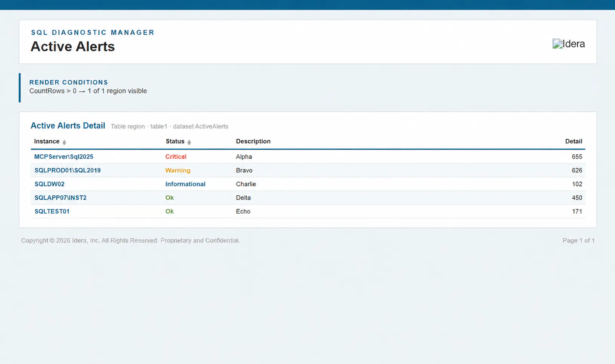Click the table1 dataset ActiveAlerts caption
615x364 pixels.
point(169,126)
